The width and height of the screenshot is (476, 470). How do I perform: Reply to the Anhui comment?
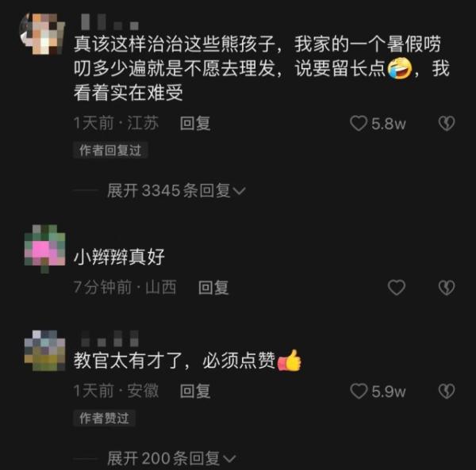[x=195, y=391]
